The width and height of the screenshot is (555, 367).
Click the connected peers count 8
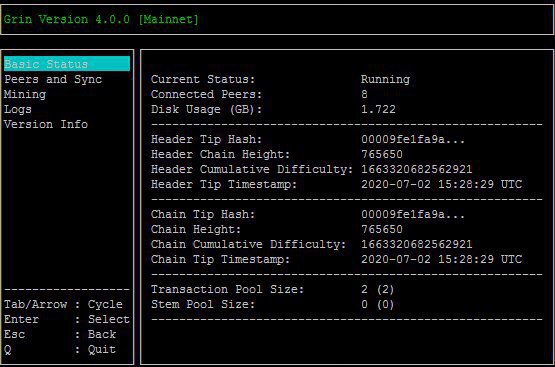(365, 94)
